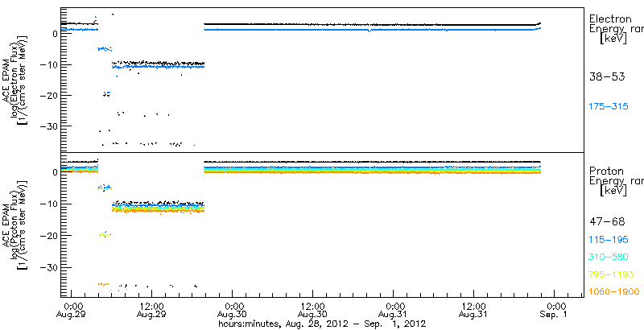The image size is (644, 330).
Task: Click the 'Electron' legend heading
Action: pos(610,19)
